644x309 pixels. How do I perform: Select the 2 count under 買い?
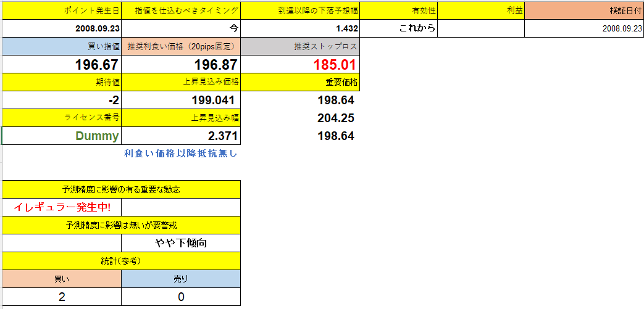(62, 296)
